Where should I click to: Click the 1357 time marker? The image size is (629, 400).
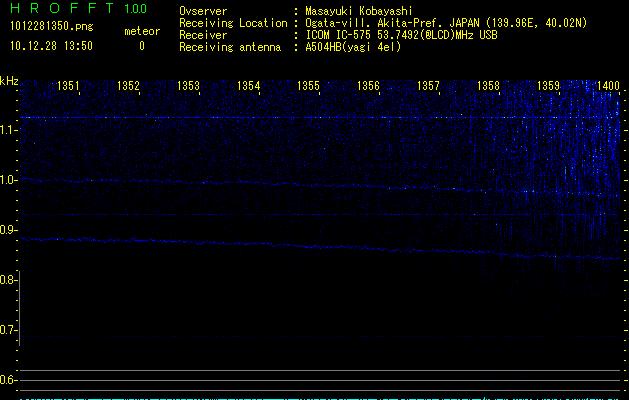pos(429,87)
